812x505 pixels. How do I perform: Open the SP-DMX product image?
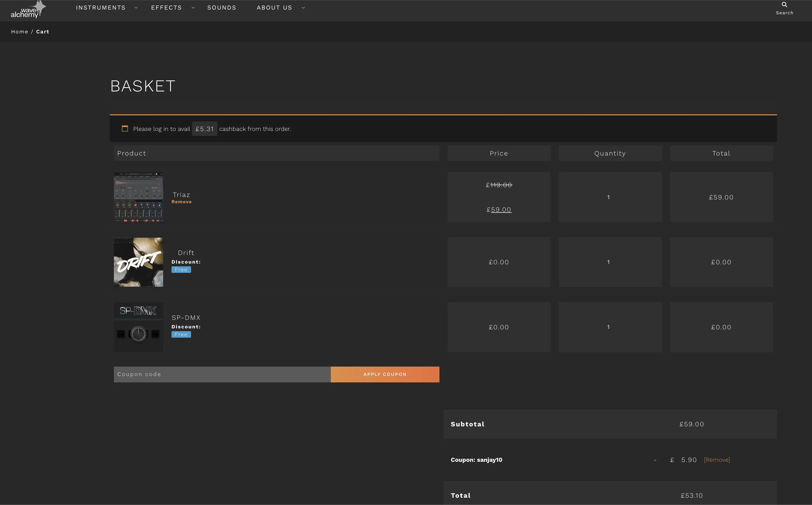click(x=138, y=327)
